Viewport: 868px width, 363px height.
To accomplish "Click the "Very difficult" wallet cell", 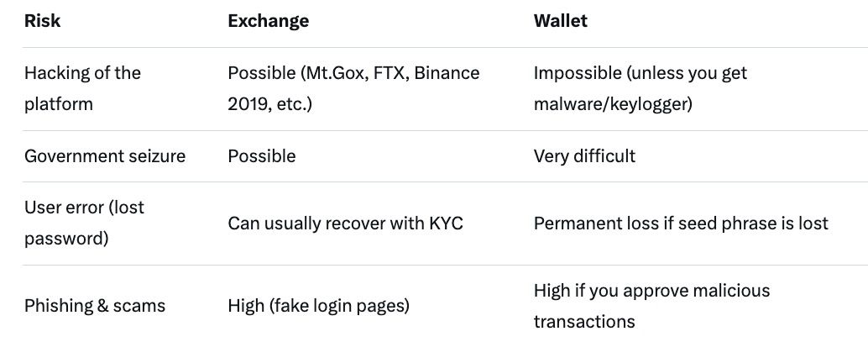I will point(584,156).
